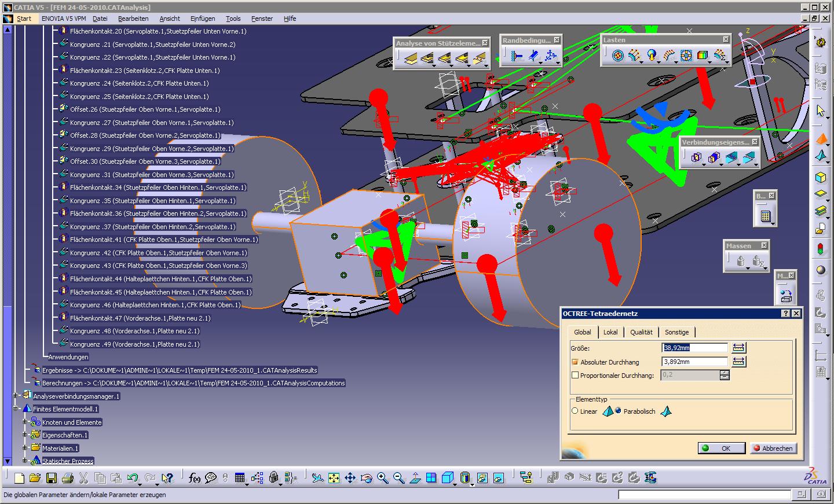Click the Absoluter Durchhang value field
The image size is (834, 504).
click(x=694, y=362)
